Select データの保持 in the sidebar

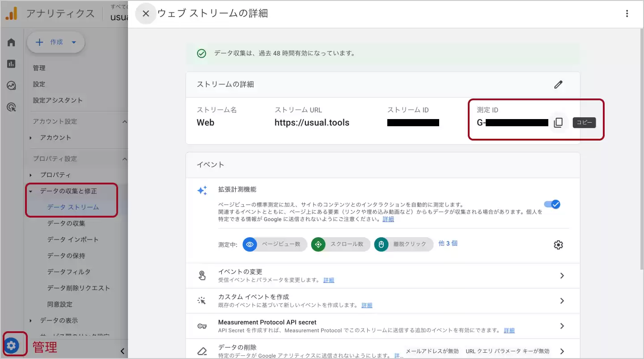click(66, 256)
